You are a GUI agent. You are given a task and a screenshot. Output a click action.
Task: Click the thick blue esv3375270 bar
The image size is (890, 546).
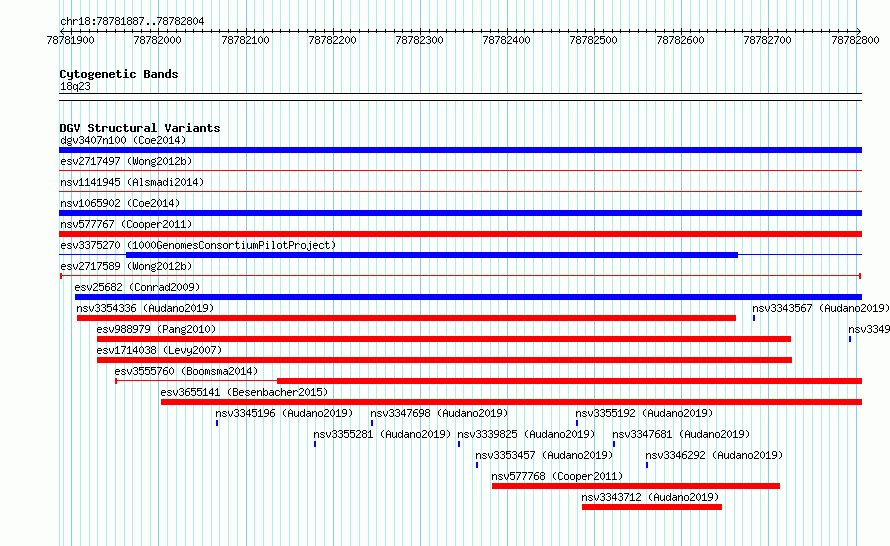point(432,255)
